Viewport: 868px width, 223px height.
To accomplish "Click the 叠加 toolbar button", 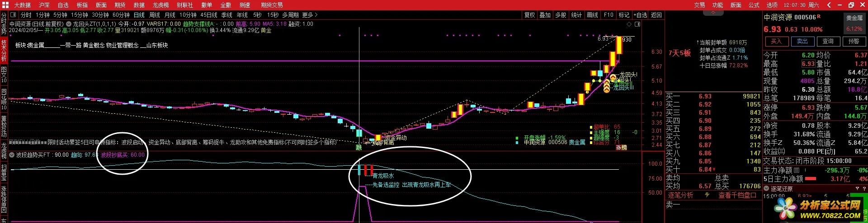I will pos(545,15).
